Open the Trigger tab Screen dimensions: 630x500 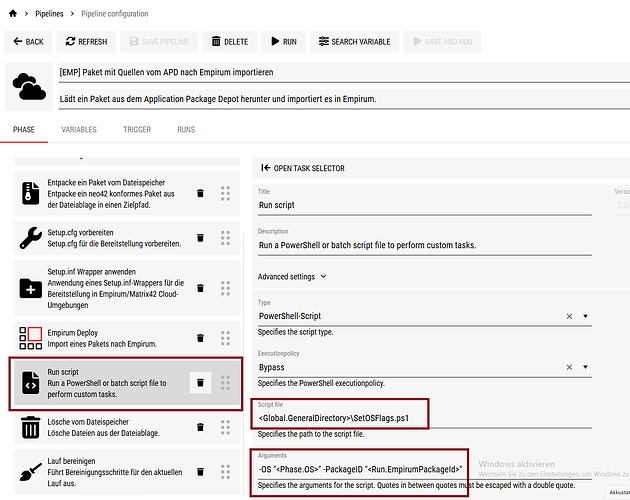click(137, 130)
